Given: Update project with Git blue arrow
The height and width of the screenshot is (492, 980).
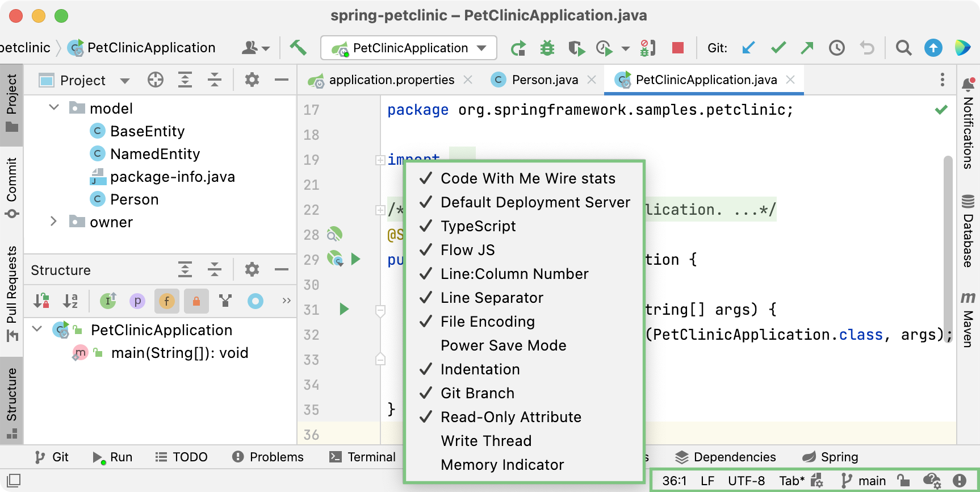Looking at the screenshot, I should tap(748, 48).
